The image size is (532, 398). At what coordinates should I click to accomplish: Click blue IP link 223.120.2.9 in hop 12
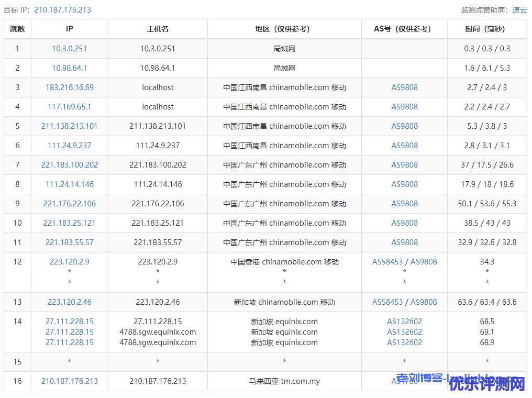click(69, 262)
